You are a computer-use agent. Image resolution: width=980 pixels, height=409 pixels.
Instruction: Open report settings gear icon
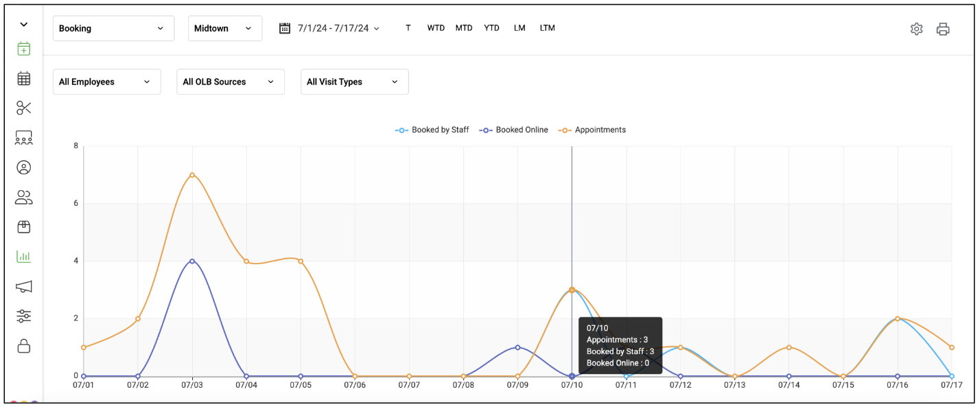pos(916,29)
